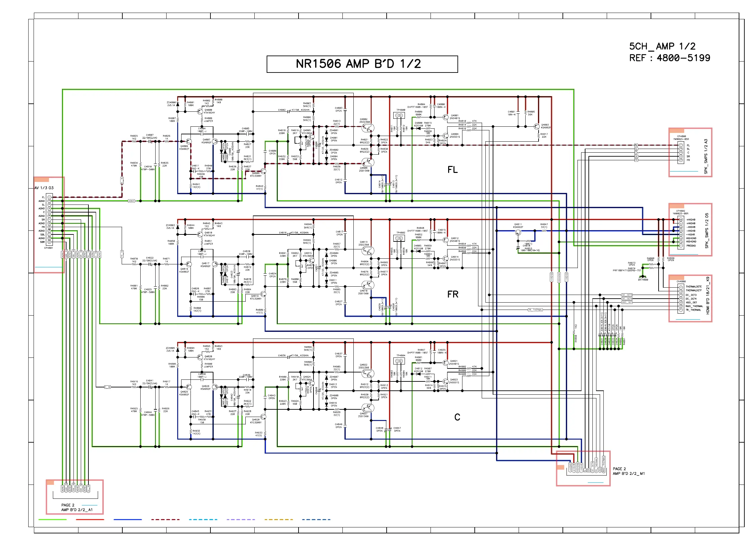
Task: Click the solid red legend line
Action: [x=90, y=519]
